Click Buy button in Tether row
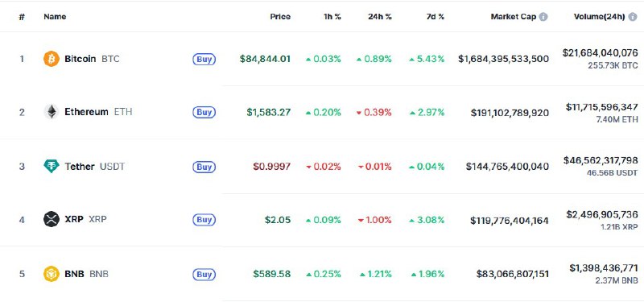Viewport: 644px width, 302px height. (204, 167)
